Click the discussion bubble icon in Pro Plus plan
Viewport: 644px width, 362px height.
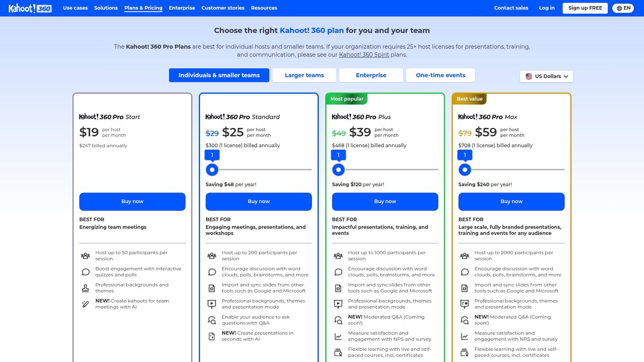click(x=338, y=272)
